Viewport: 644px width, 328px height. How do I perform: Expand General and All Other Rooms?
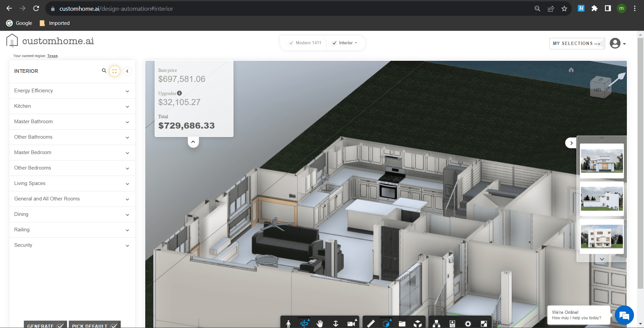tap(72, 199)
